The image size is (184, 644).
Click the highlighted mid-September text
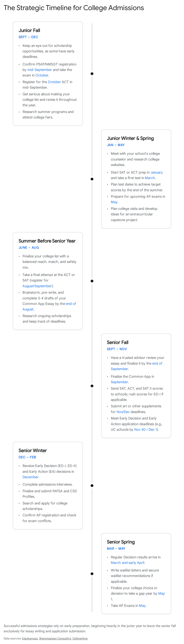40,70
